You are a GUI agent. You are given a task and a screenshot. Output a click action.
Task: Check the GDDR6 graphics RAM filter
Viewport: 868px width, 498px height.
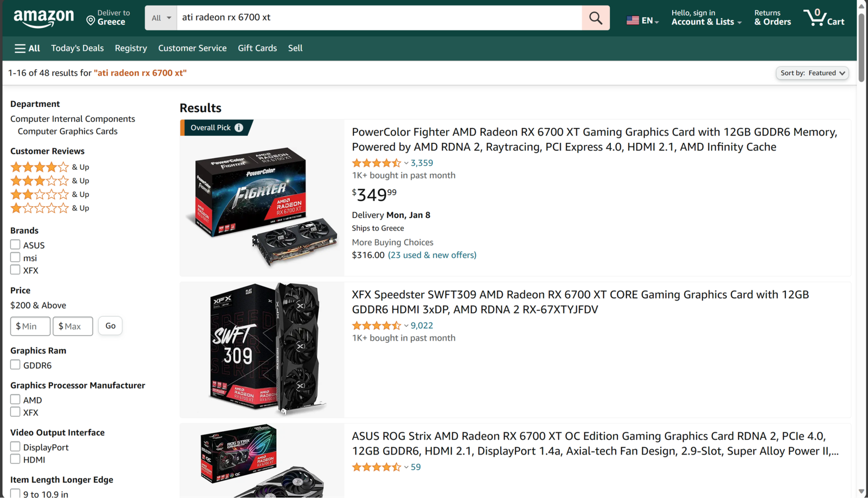coord(15,365)
